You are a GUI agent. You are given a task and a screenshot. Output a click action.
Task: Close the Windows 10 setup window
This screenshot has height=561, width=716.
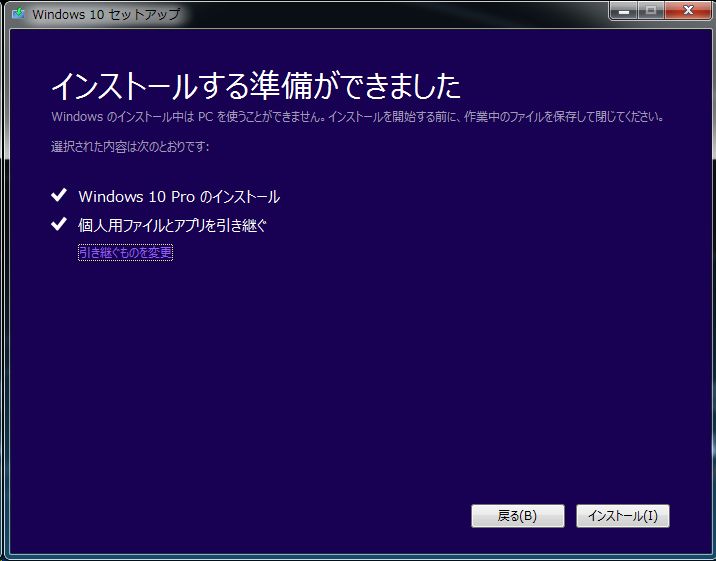686,11
